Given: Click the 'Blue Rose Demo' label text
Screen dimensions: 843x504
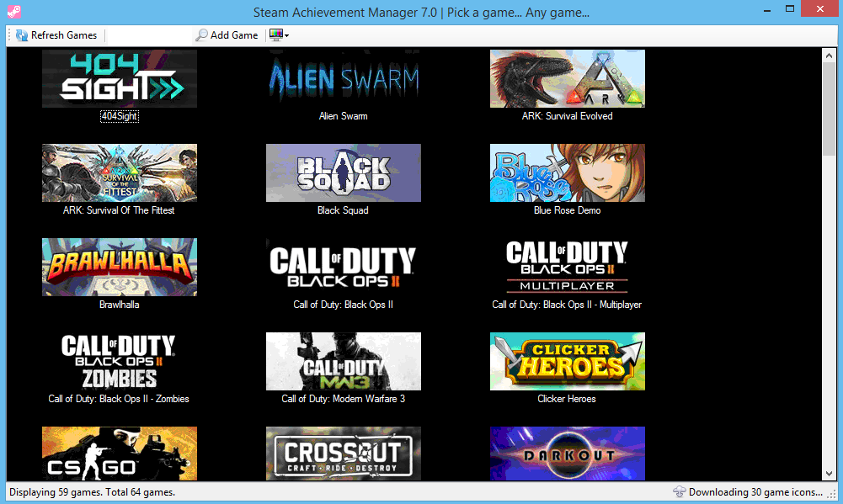Looking at the screenshot, I should click(568, 210).
